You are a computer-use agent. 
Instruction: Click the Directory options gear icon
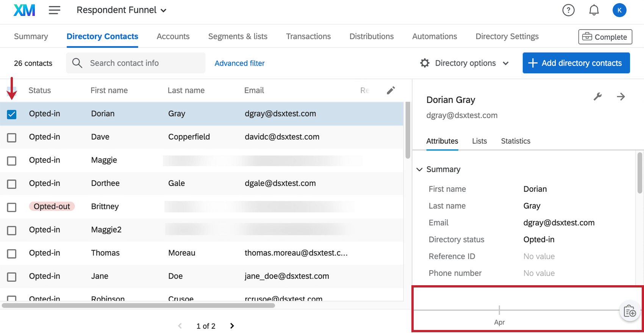[x=425, y=63]
